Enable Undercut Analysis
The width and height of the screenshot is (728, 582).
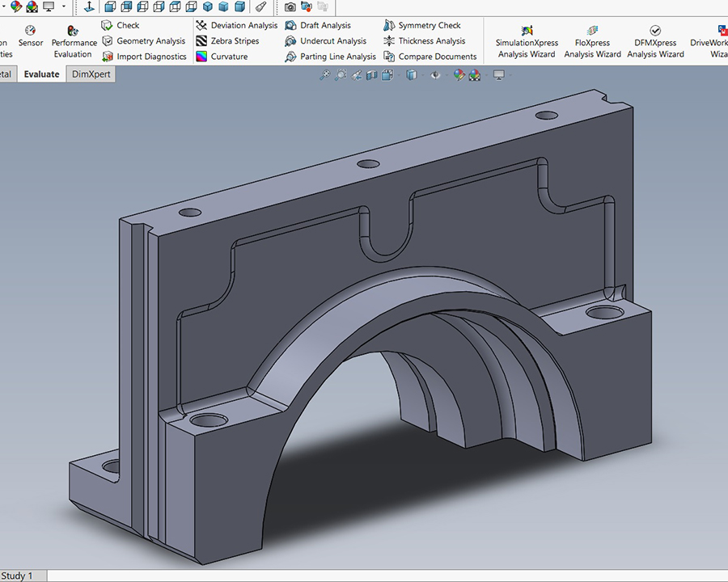click(325, 41)
